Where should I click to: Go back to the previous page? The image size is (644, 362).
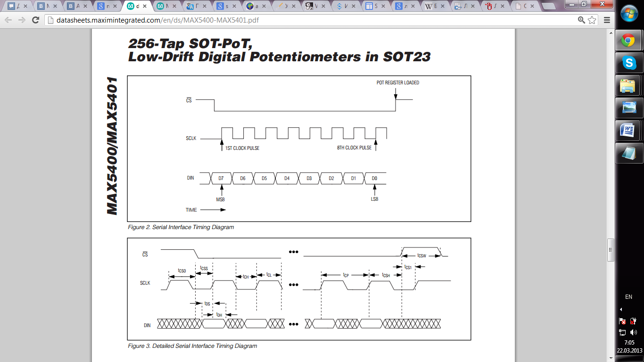point(8,20)
